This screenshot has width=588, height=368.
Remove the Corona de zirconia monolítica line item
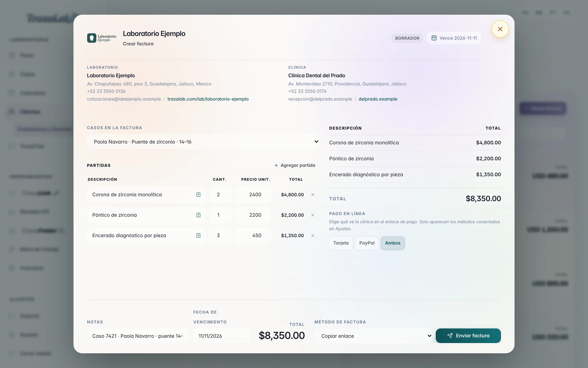[x=313, y=194]
